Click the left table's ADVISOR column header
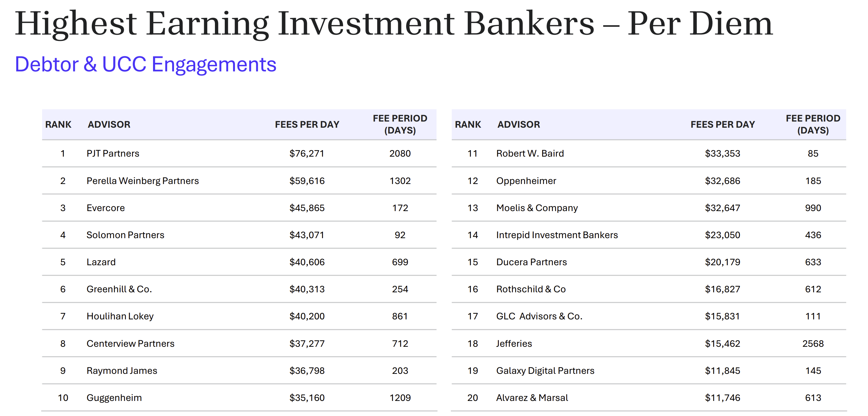Viewport: 868px width, 416px height. point(109,125)
